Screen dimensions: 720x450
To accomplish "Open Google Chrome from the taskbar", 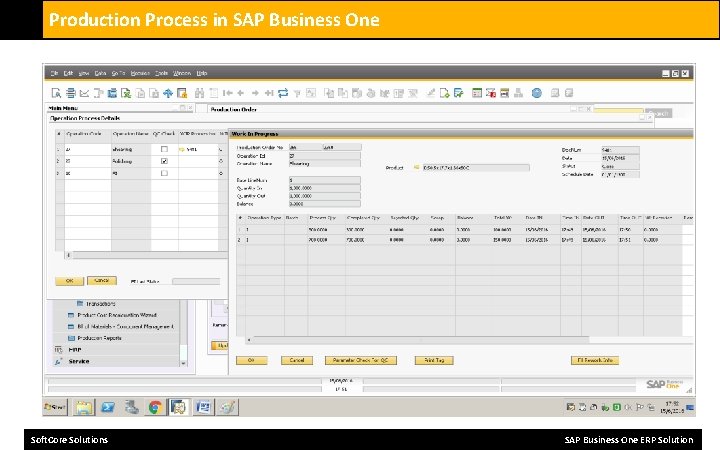I will click(155, 407).
